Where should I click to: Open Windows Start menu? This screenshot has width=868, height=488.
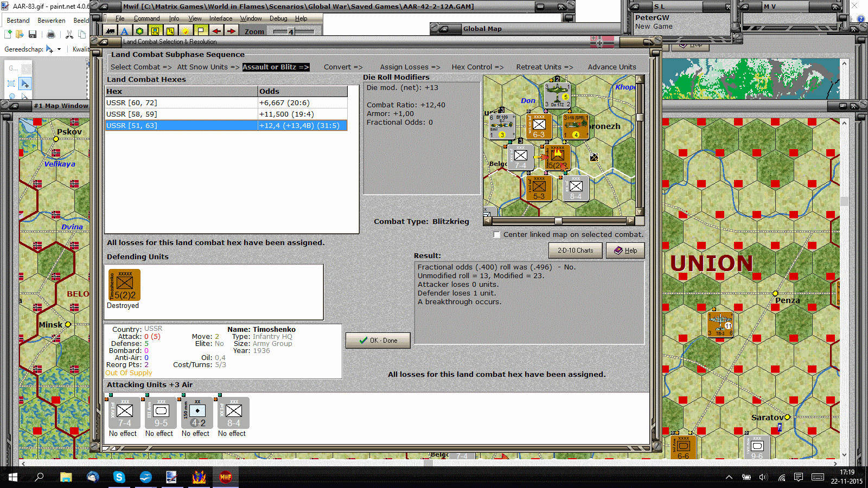tap(13, 477)
